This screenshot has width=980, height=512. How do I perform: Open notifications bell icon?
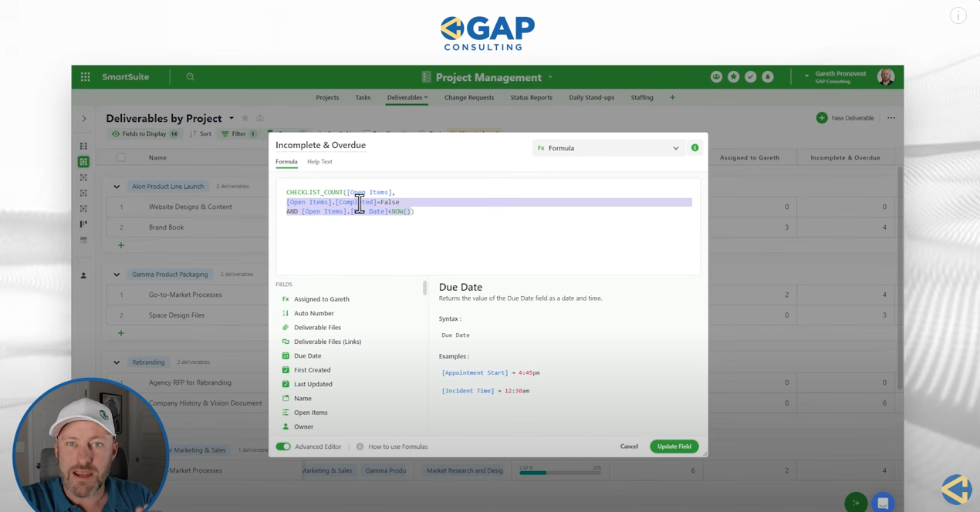(x=768, y=77)
